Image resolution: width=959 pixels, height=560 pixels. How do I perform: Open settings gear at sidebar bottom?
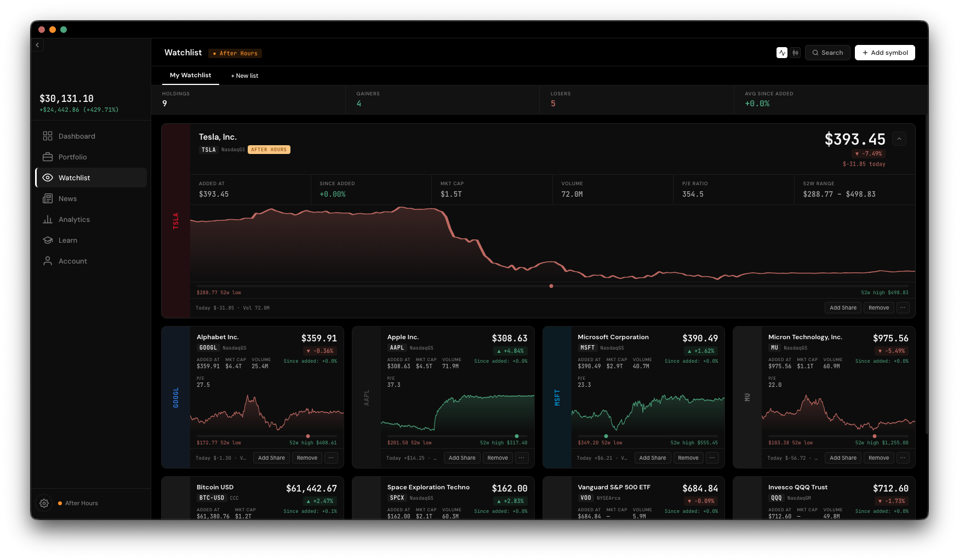click(x=44, y=503)
